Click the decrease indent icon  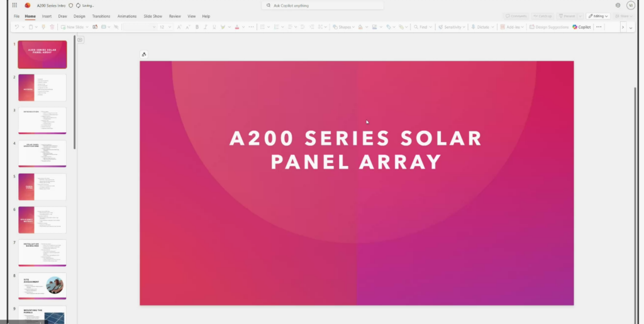303,27
